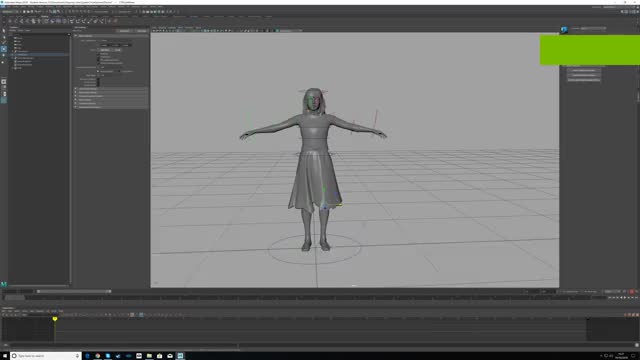The width and height of the screenshot is (640, 360).
Task: Click the Reset Tool button in Tool Settings
Action: [124, 31]
